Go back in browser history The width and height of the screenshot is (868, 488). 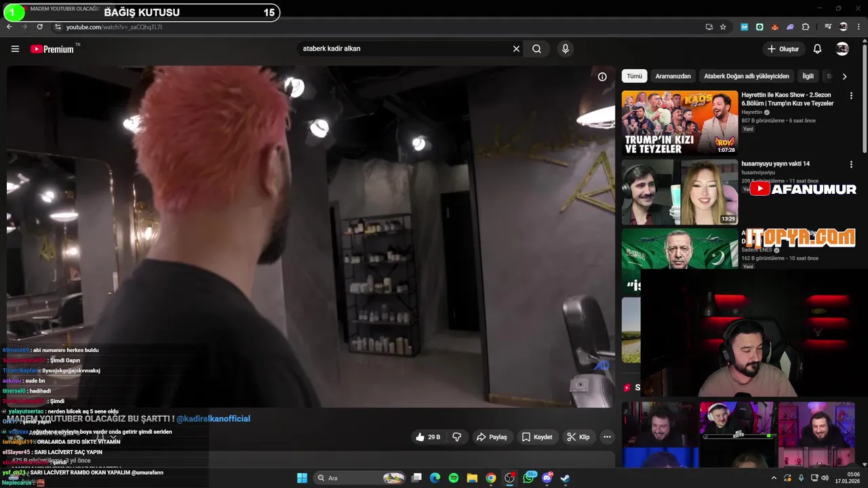tap(9, 27)
